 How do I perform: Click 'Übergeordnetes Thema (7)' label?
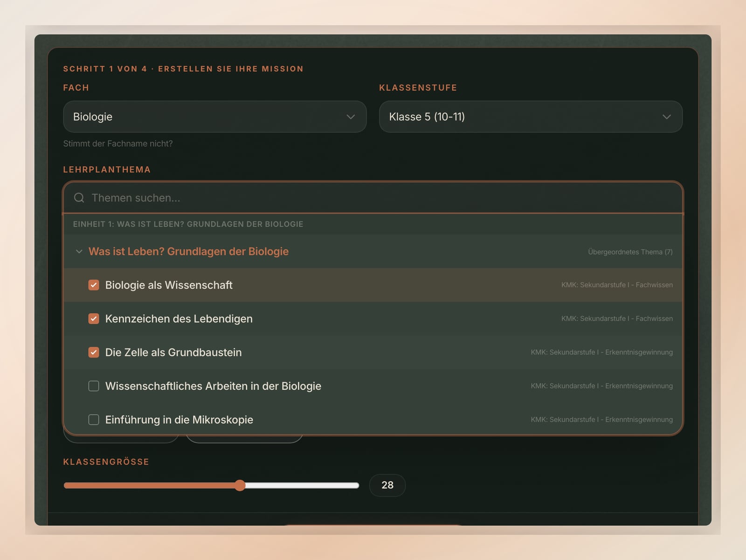click(x=630, y=252)
